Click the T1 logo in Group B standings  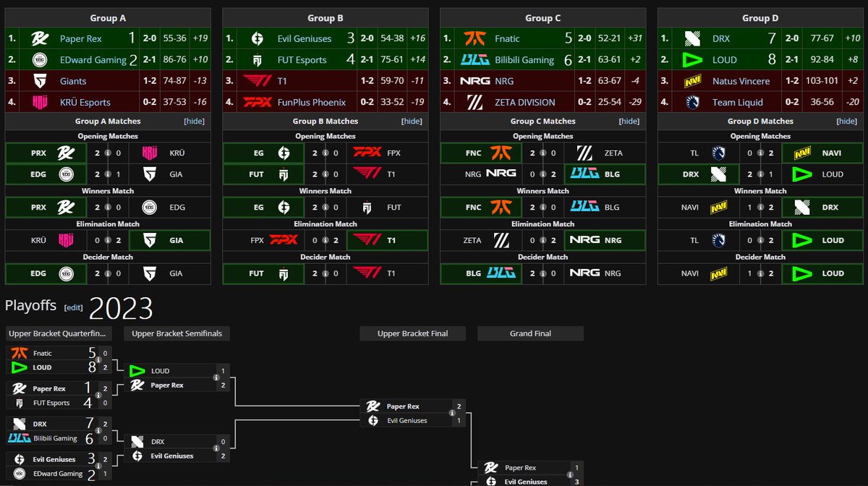pyautogui.click(x=257, y=81)
